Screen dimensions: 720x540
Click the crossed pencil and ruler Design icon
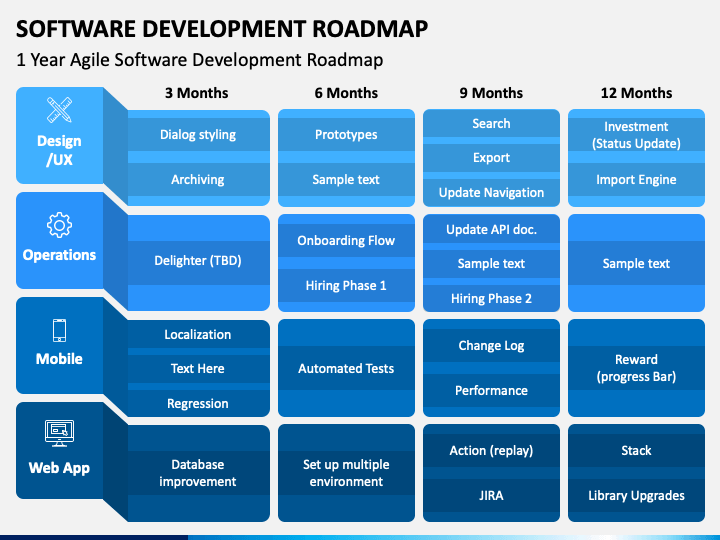point(59,110)
